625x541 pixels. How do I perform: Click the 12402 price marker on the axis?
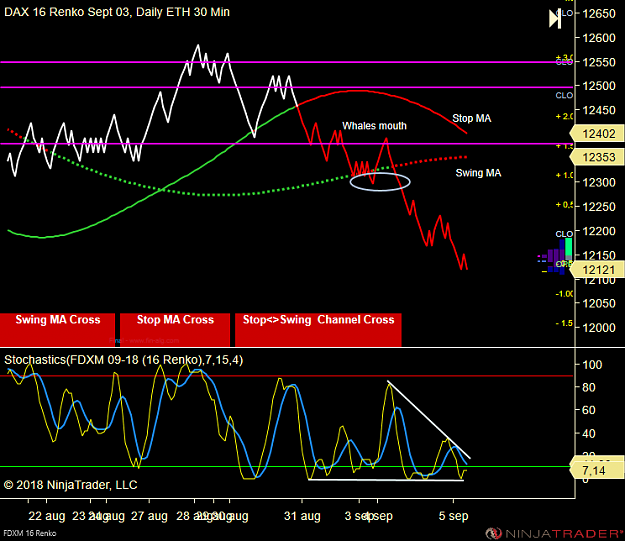pos(597,134)
